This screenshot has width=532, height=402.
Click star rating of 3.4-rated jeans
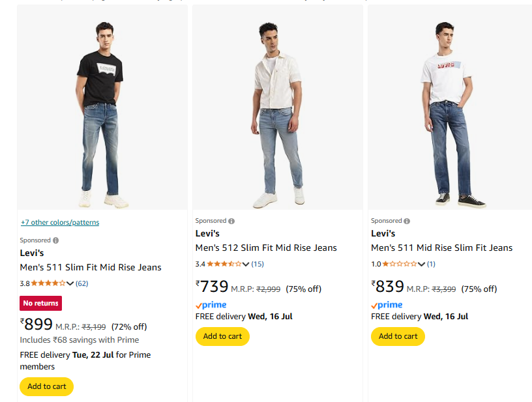pos(224,264)
